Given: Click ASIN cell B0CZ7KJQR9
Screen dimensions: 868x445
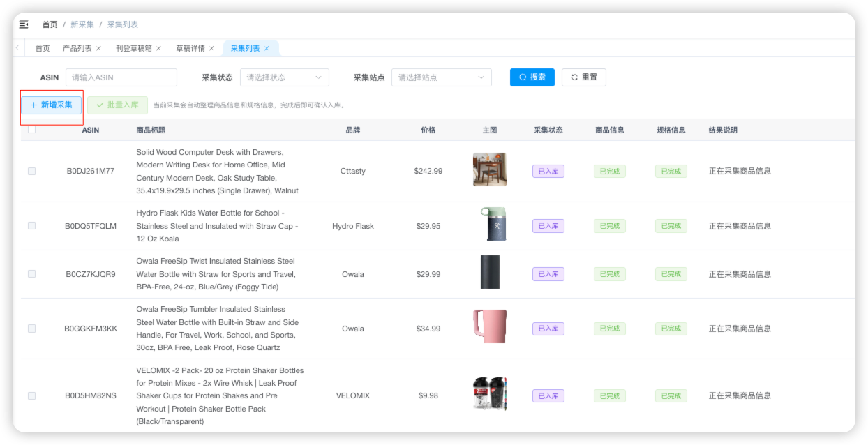Looking at the screenshot, I should click(x=91, y=274).
